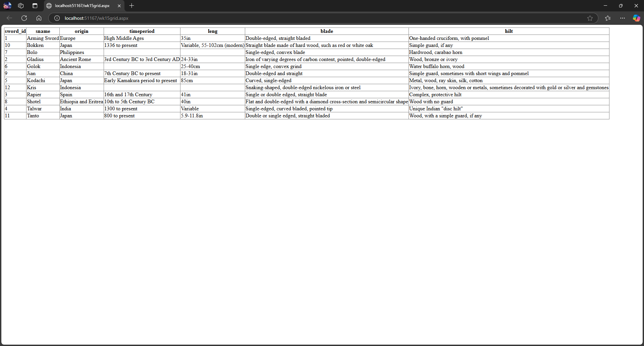Click the origin column header

pyautogui.click(x=82, y=31)
